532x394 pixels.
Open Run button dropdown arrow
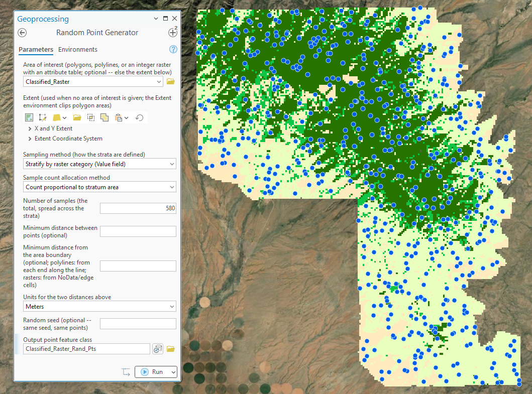tap(173, 372)
